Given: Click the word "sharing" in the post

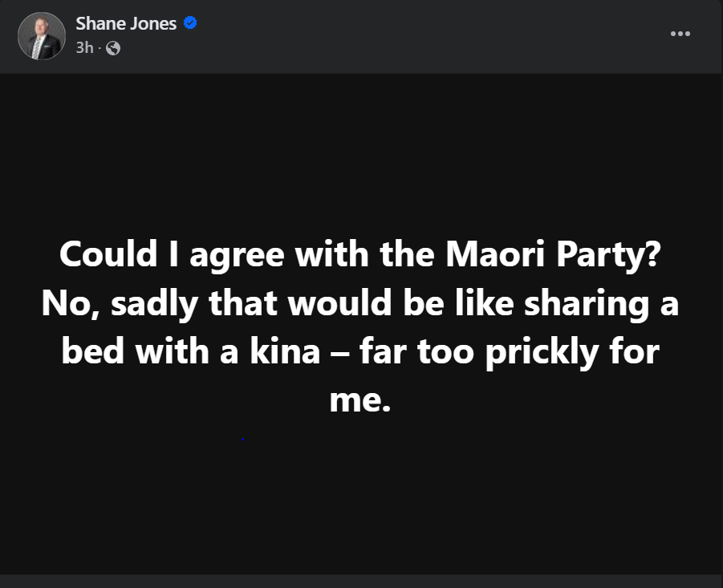Looking at the screenshot, I should [587, 305].
